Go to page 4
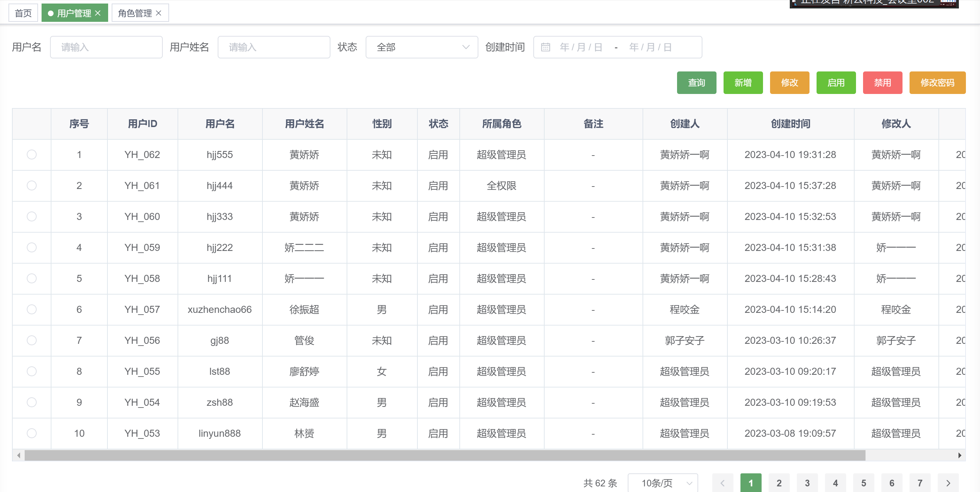 [x=836, y=483]
